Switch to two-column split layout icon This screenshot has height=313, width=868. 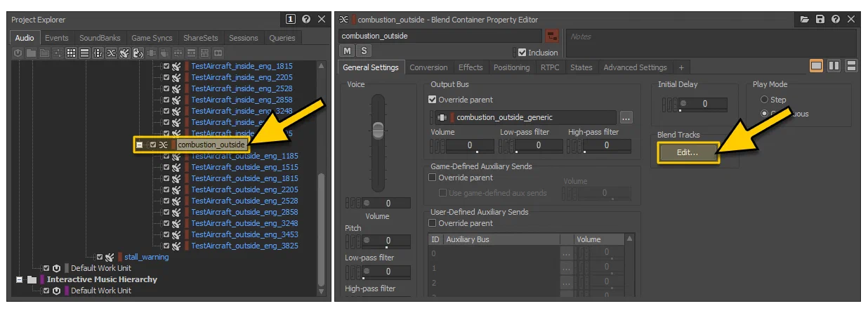pos(834,65)
